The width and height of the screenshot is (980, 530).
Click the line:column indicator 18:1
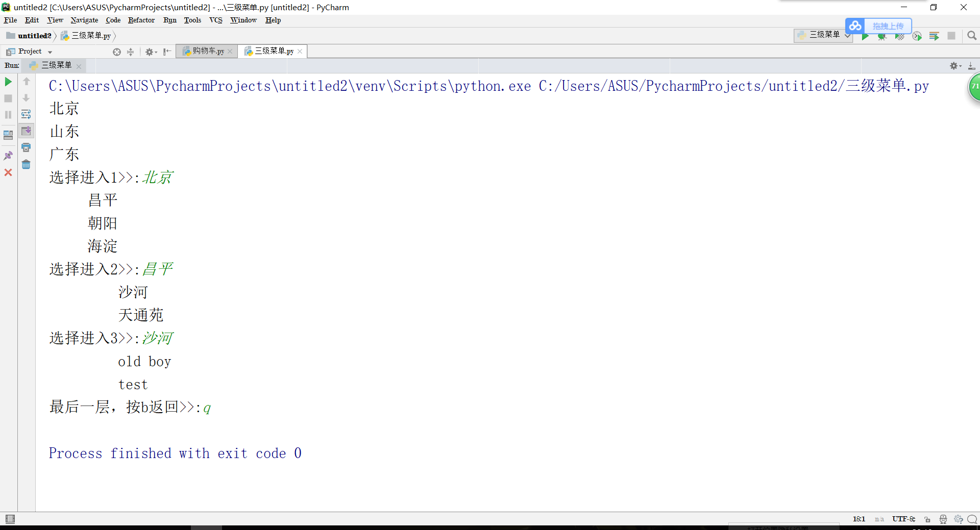tap(859, 519)
